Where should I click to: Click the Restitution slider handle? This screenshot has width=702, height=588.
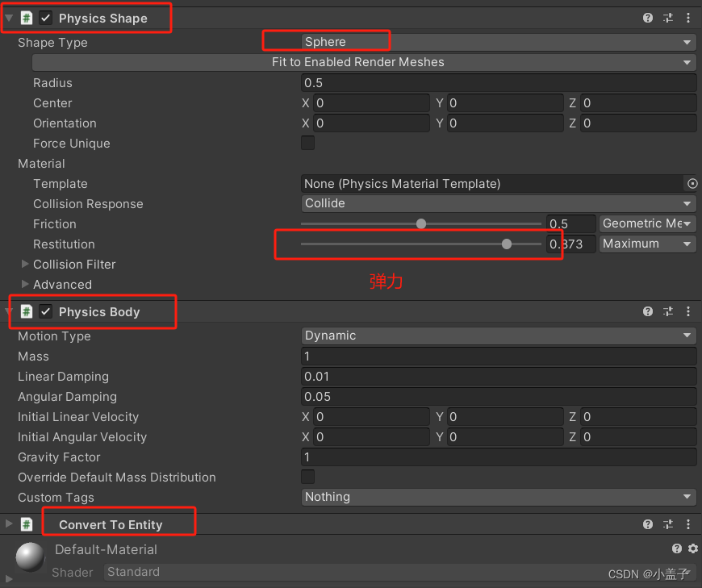507,244
